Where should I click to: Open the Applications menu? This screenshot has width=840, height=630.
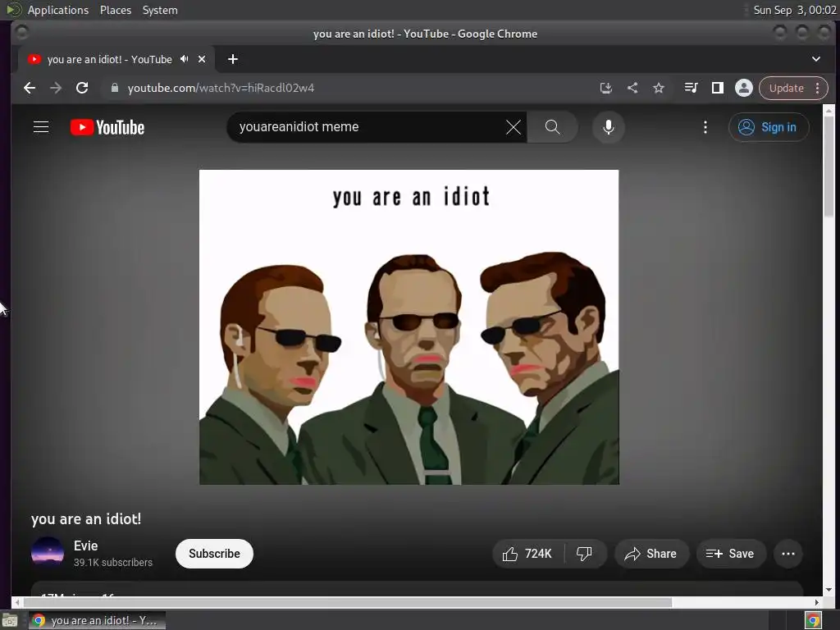[58, 10]
